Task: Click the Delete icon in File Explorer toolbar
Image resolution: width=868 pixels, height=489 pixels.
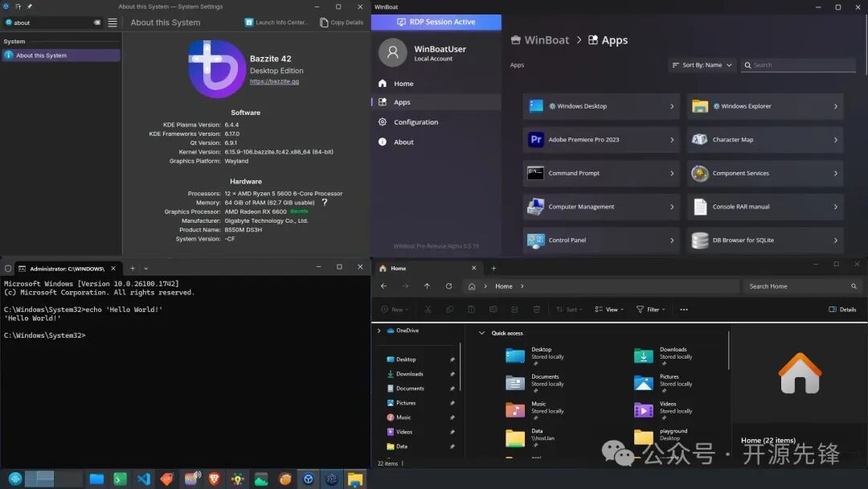Action: coord(537,309)
